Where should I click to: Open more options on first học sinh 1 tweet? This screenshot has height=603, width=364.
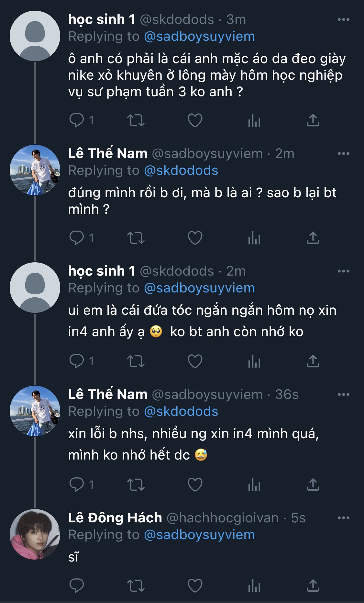coord(343,20)
